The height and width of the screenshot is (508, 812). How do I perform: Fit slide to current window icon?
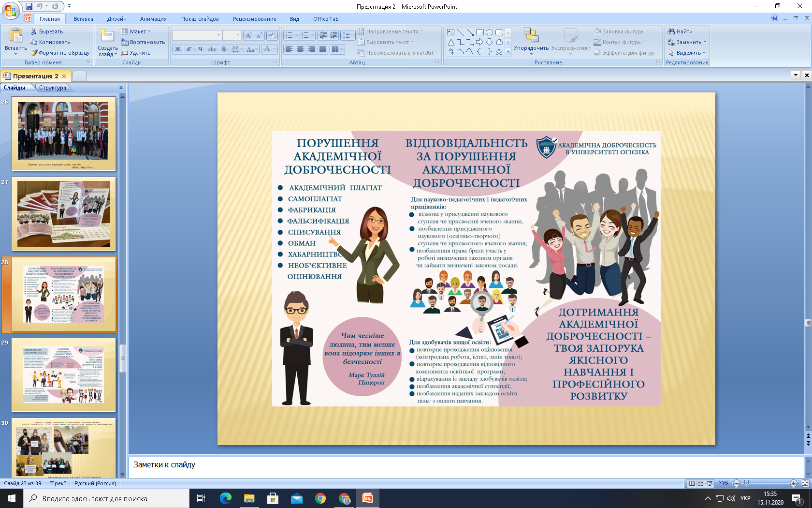click(x=805, y=483)
